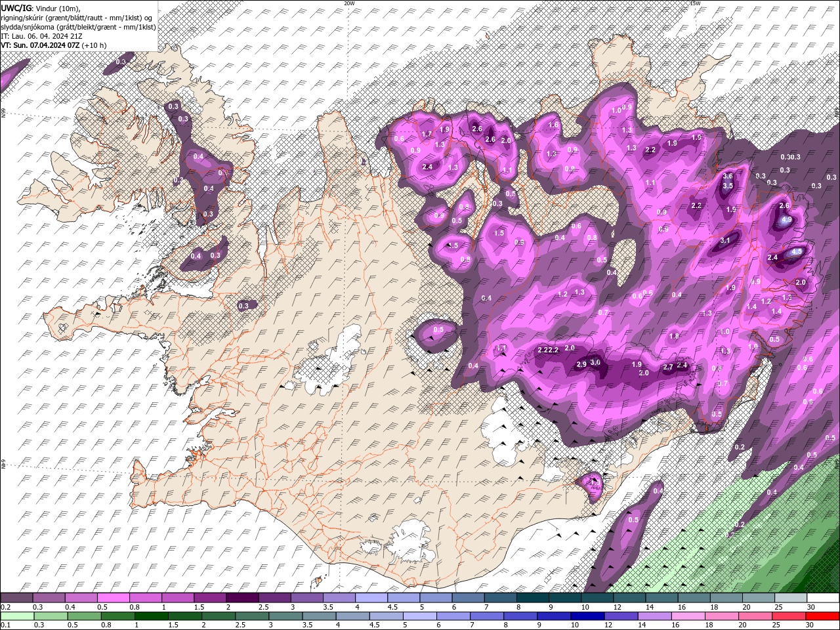Image resolution: width=840 pixels, height=630 pixels.
Task: Click the 3.1 precipitation value on the map
Action: (x=725, y=241)
